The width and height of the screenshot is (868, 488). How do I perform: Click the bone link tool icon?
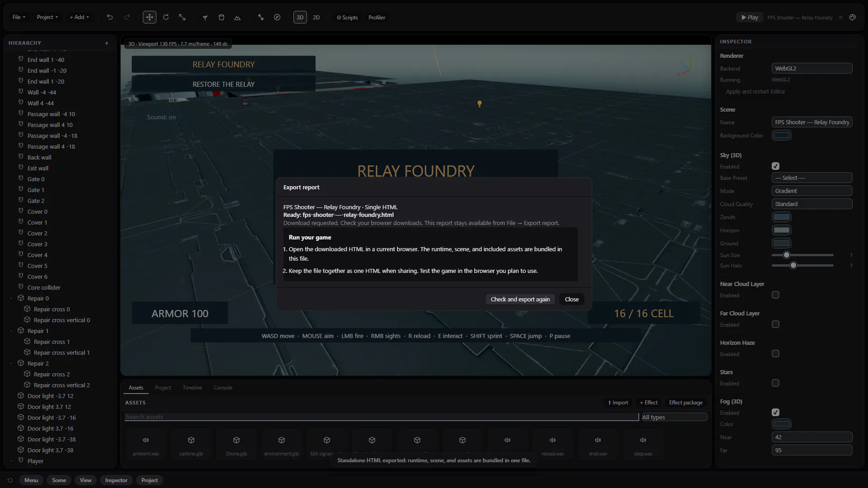pos(261,17)
